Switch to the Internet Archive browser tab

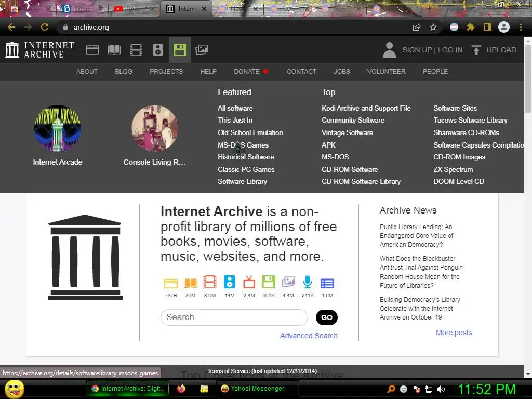click(x=187, y=9)
